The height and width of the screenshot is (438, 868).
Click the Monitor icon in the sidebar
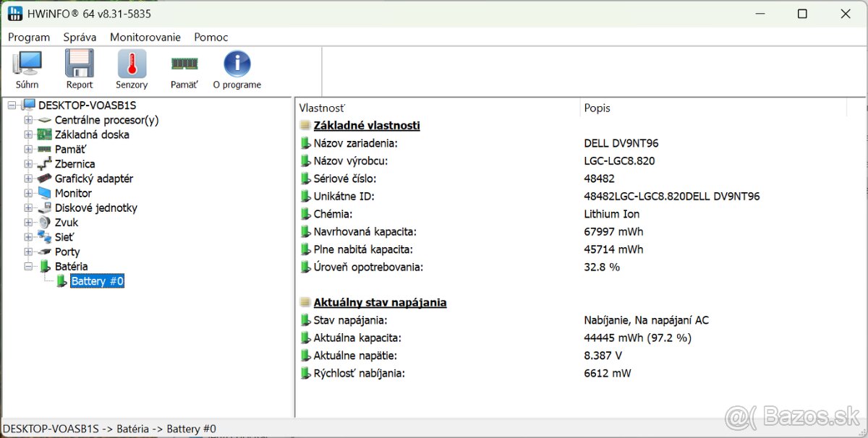tap(43, 193)
